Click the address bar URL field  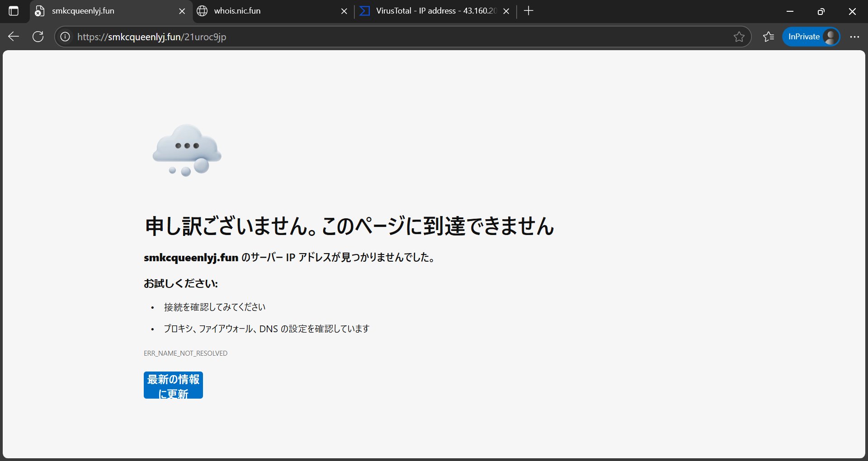pos(402,37)
